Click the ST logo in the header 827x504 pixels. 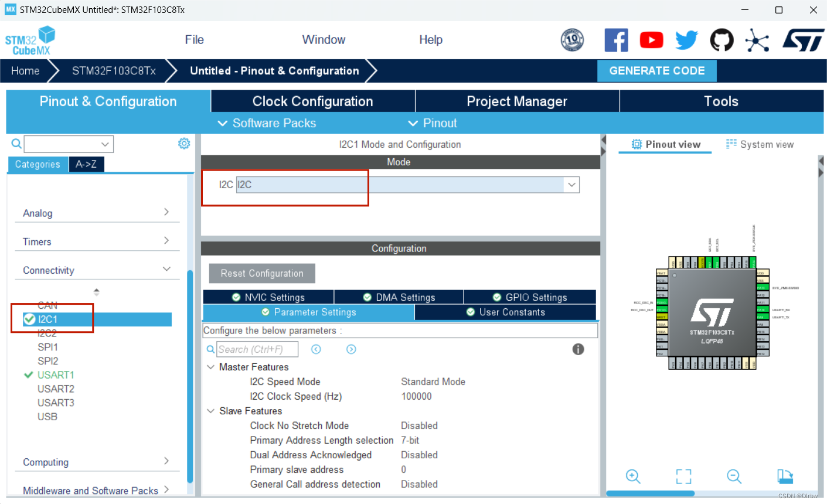(x=803, y=40)
